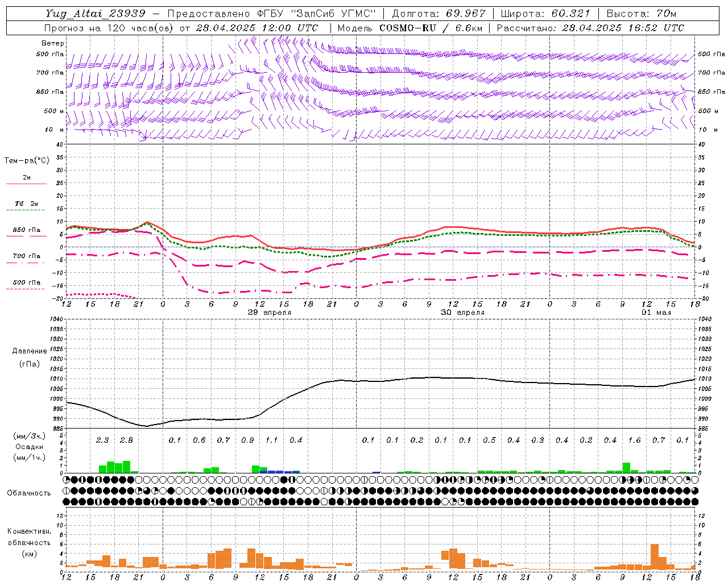Click the (км) unit label

29,554
